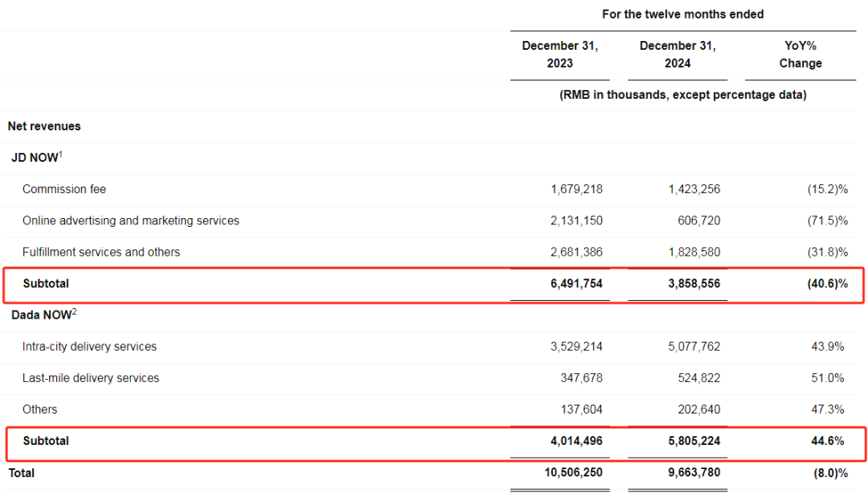This screenshot has width=868, height=502.
Task: Select Commission fee value 1,423,256
Action: tap(694, 189)
